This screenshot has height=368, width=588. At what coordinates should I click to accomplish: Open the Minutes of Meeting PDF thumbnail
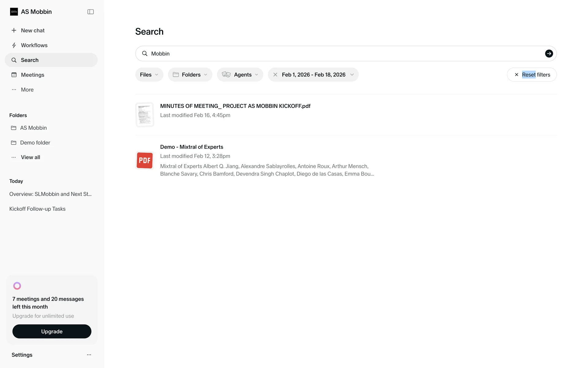[145, 114]
